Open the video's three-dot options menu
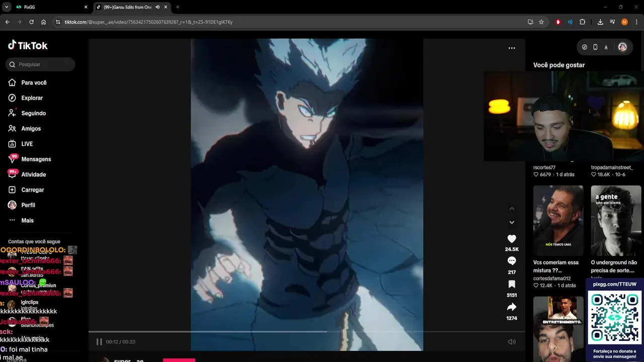644x362 pixels. tap(512, 48)
